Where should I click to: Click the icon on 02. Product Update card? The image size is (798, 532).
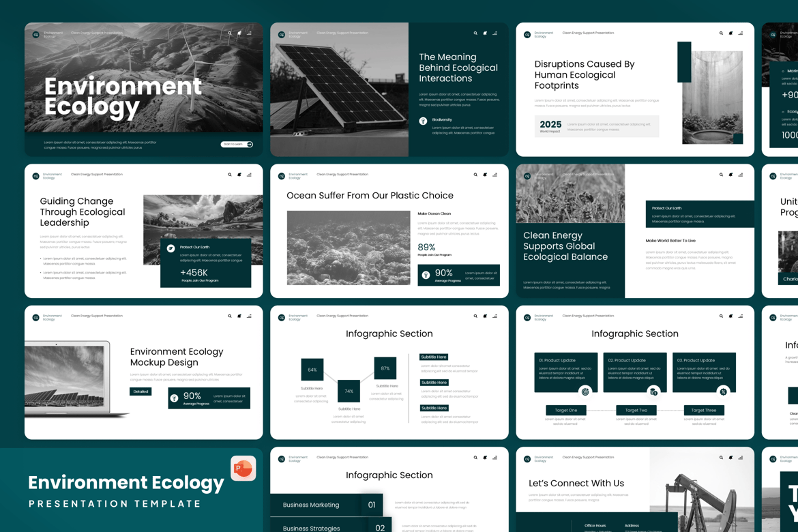[x=654, y=391]
